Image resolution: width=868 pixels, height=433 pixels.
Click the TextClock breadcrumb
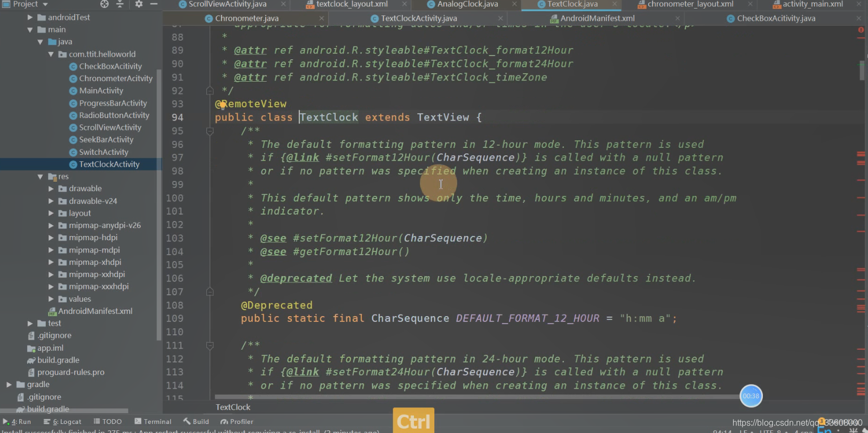[x=233, y=407]
